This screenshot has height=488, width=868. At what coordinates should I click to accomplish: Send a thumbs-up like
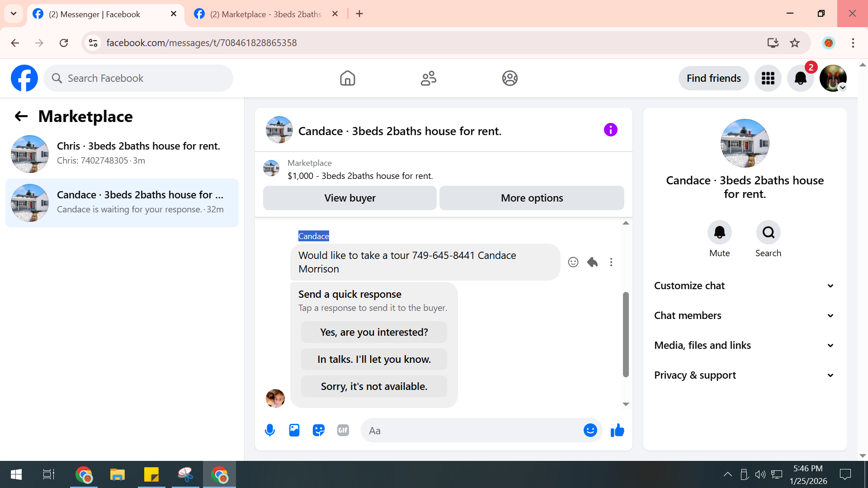click(x=617, y=431)
